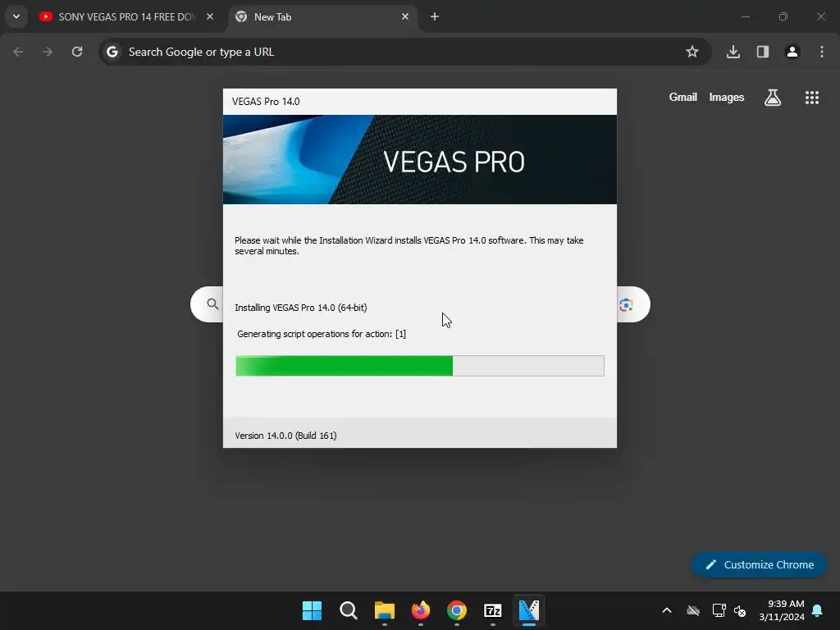Click the VEGAS Pro 14.0 installer title
840x630 pixels.
pyautogui.click(x=266, y=102)
